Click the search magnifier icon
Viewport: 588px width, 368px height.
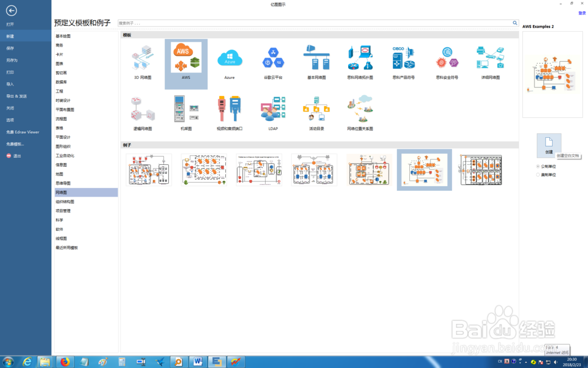click(515, 23)
